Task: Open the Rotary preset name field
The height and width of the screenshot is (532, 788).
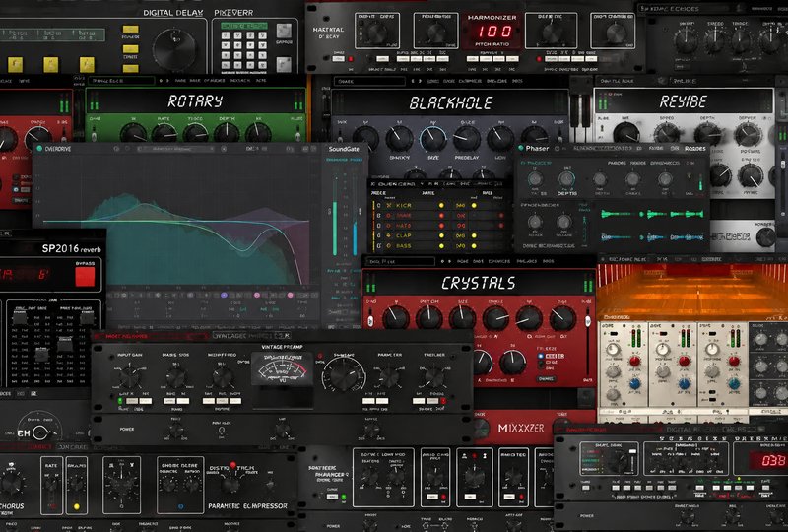Action: click(121, 81)
